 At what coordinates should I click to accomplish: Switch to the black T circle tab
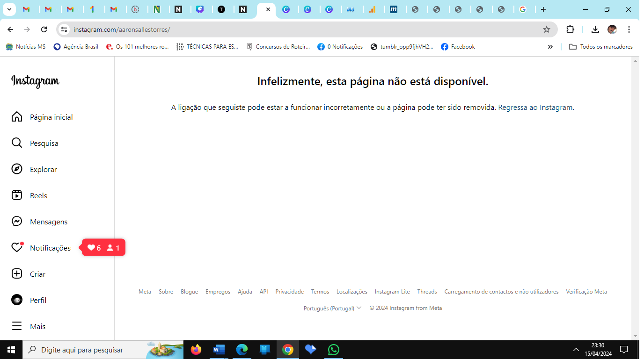221,9
